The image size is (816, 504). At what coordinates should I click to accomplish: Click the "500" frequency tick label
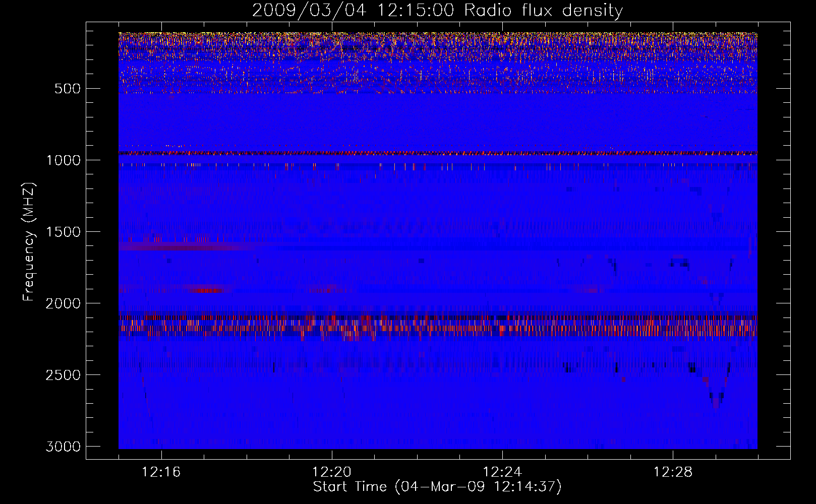tap(68, 89)
